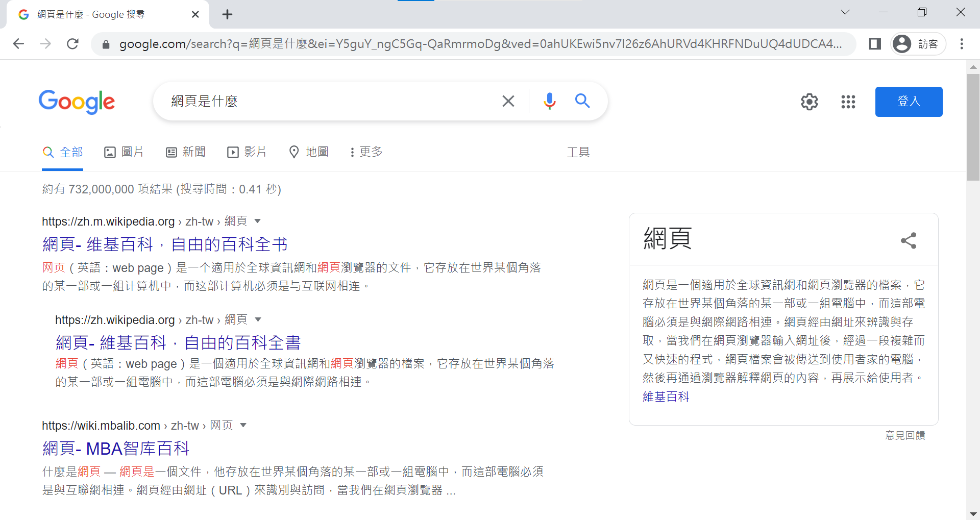Switch to 新聞 news tab
The width and height of the screenshot is (980, 520).
[x=186, y=152]
